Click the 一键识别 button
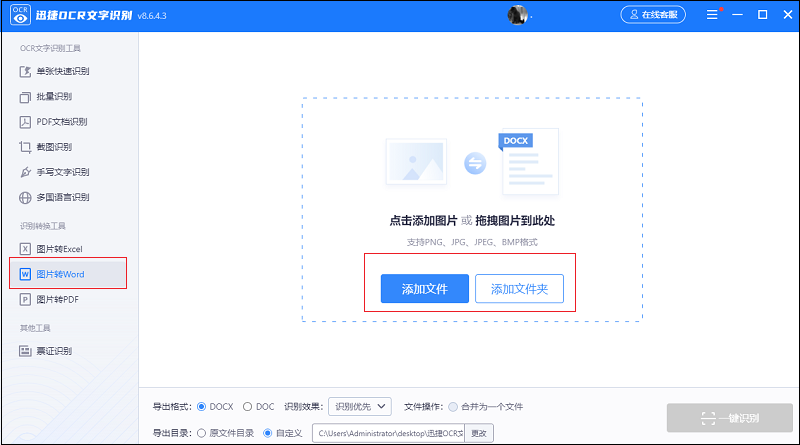Viewport: 800px width, 445px height. pyautogui.click(x=730, y=418)
